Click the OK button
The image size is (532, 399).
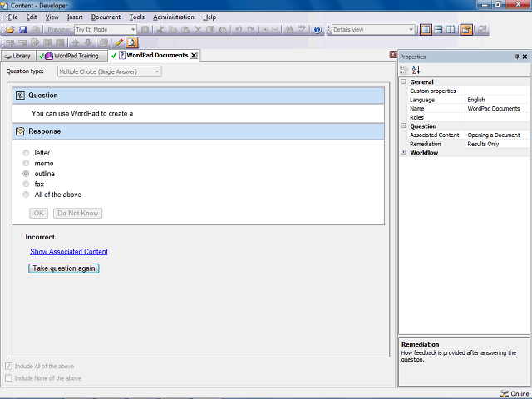tap(39, 213)
